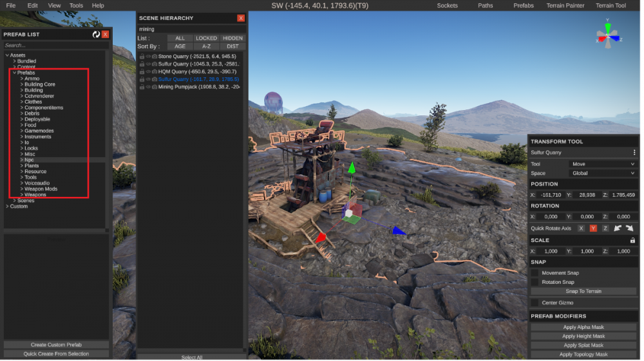Toggle visibility eye of HQM Quarry
The height and width of the screenshot is (361, 644).
[148, 71]
